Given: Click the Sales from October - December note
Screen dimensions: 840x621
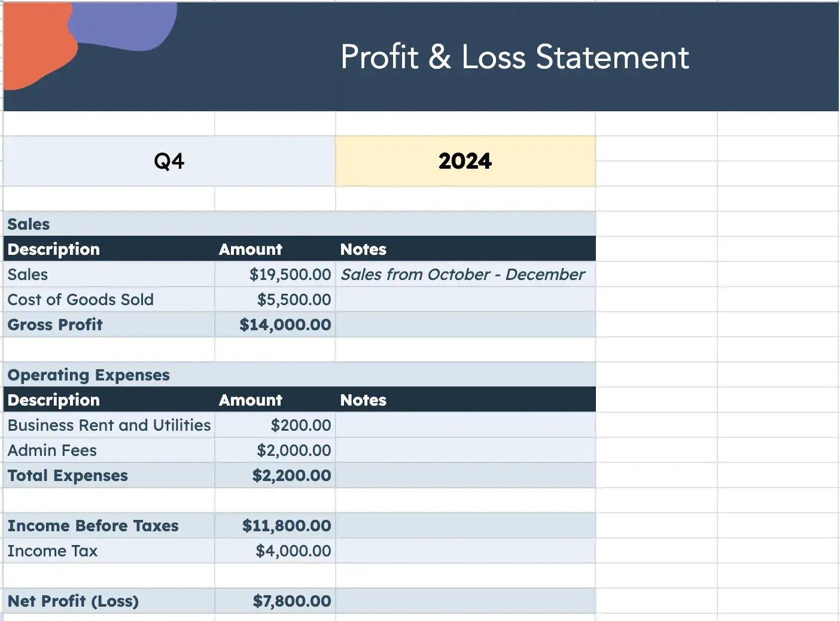Looking at the screenshot, I should (x=462, y=275).
